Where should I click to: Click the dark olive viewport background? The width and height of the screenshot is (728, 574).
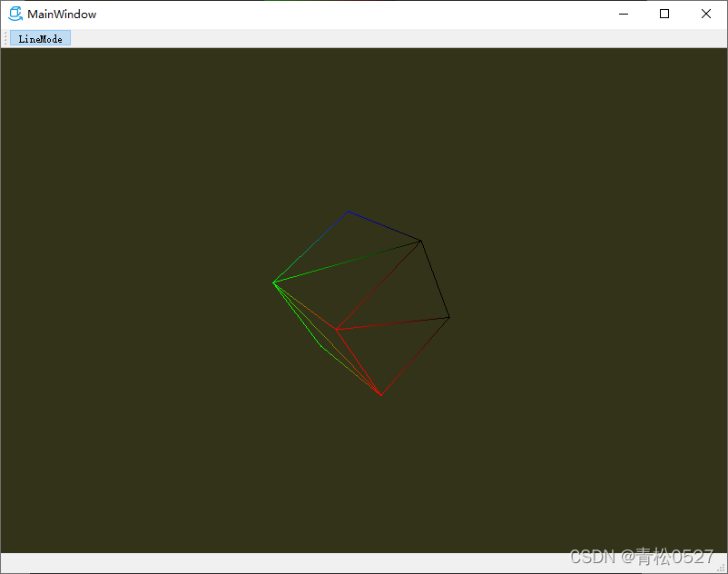click(136, 454)
